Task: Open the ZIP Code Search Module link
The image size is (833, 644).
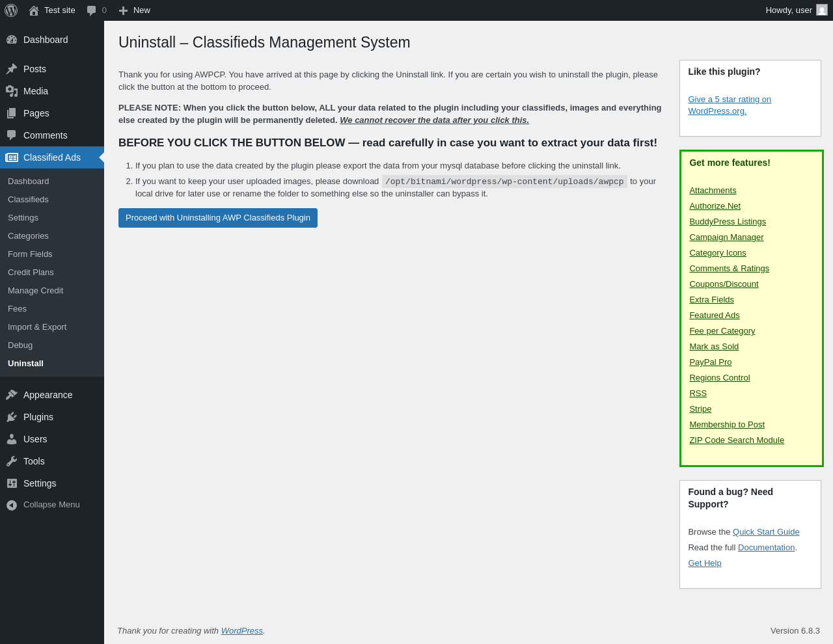Action: tap(737, 440)
